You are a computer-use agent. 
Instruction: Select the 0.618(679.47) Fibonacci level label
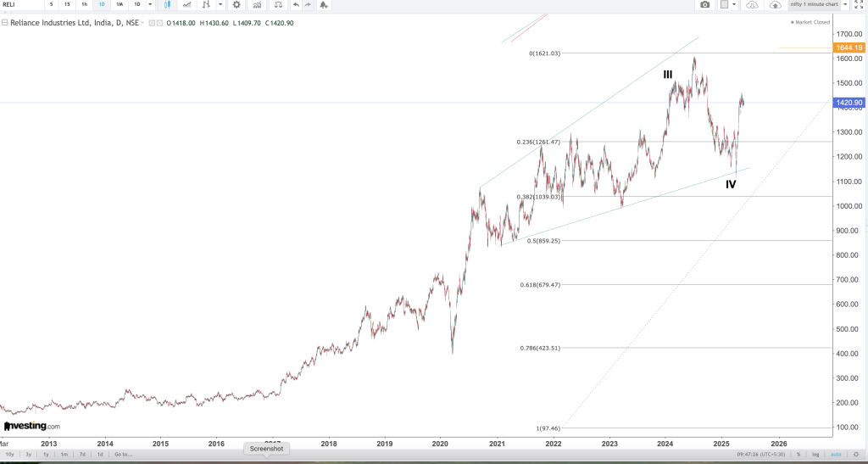(540, 285)
